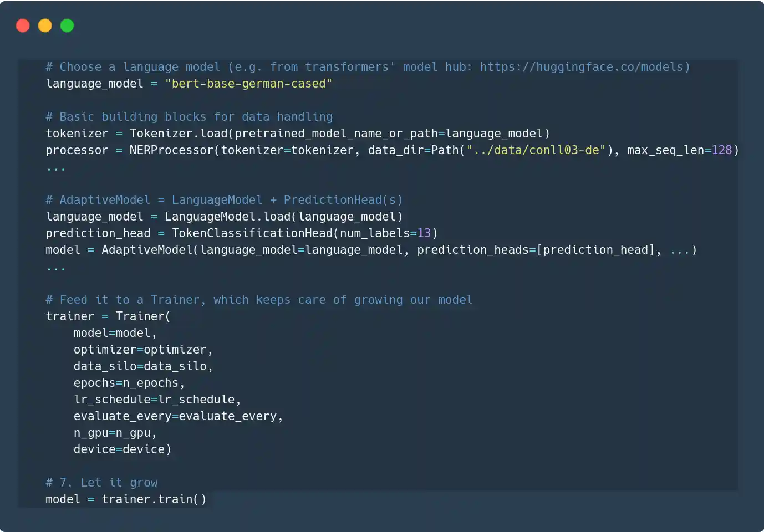Click the evaluate_every argument
764x532 pixels.
click(x=177, y=416)
